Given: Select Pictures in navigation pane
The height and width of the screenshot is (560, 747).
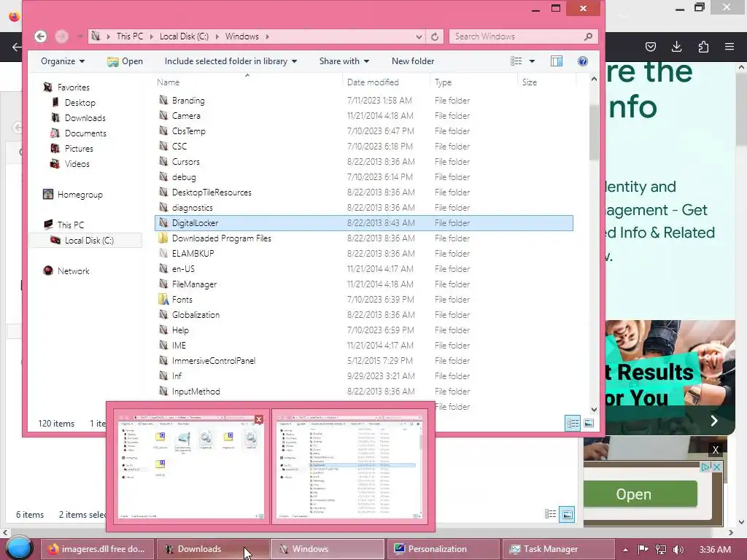Looking at the screenshot, I should click(79, 148).
